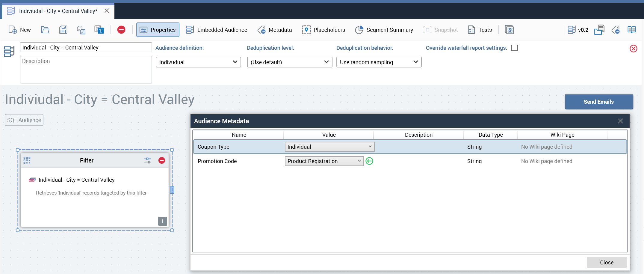Delete the Filter block with red icon

pyautogui.click(x=162, y=160)
